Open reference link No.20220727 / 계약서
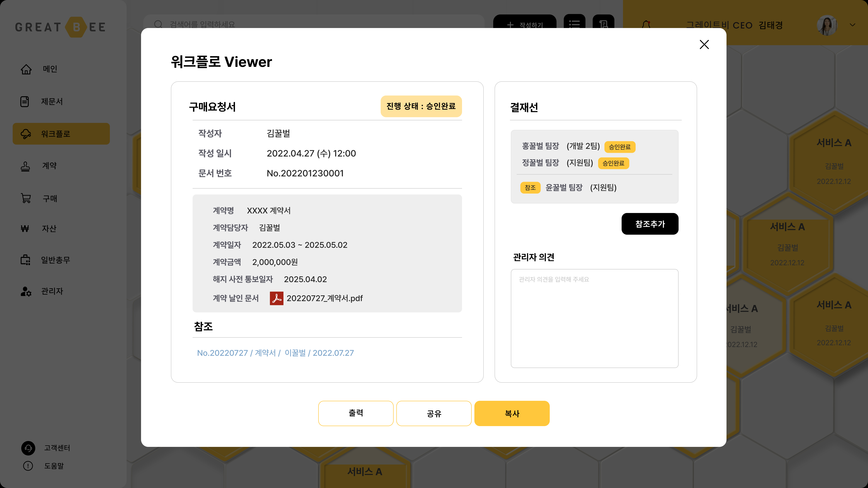 (x=275, y=353)
